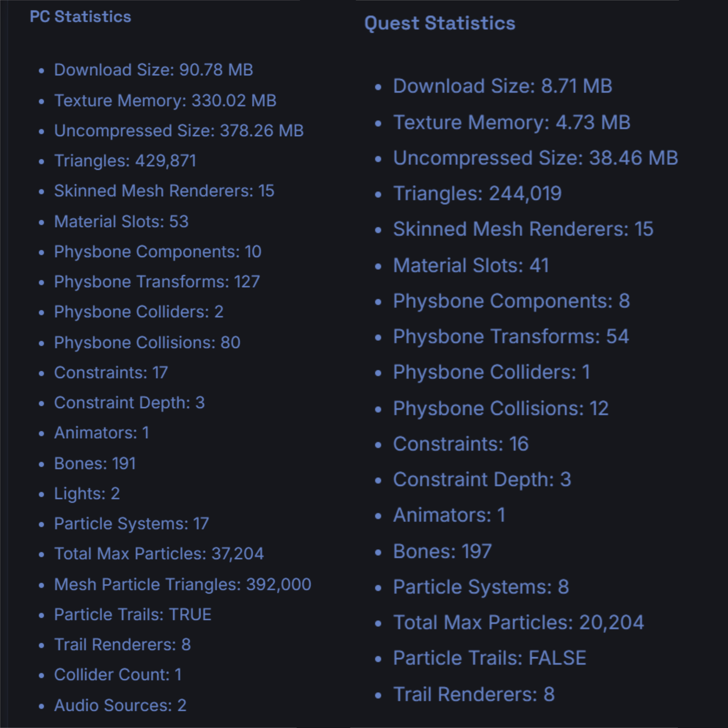Select Quest Texture Memory 4.73 MB line
This screenshot has width=728, height=728.
[x=512, y=123]
